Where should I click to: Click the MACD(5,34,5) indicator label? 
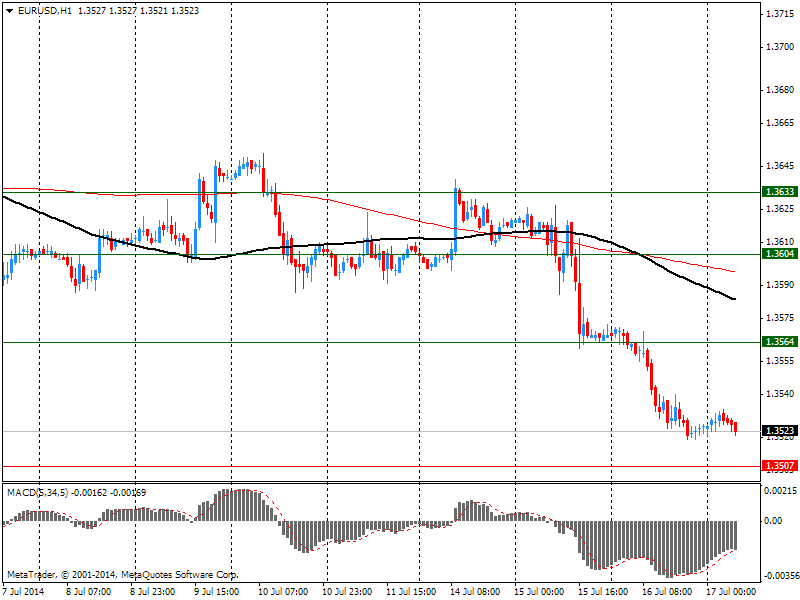(37, 493)
